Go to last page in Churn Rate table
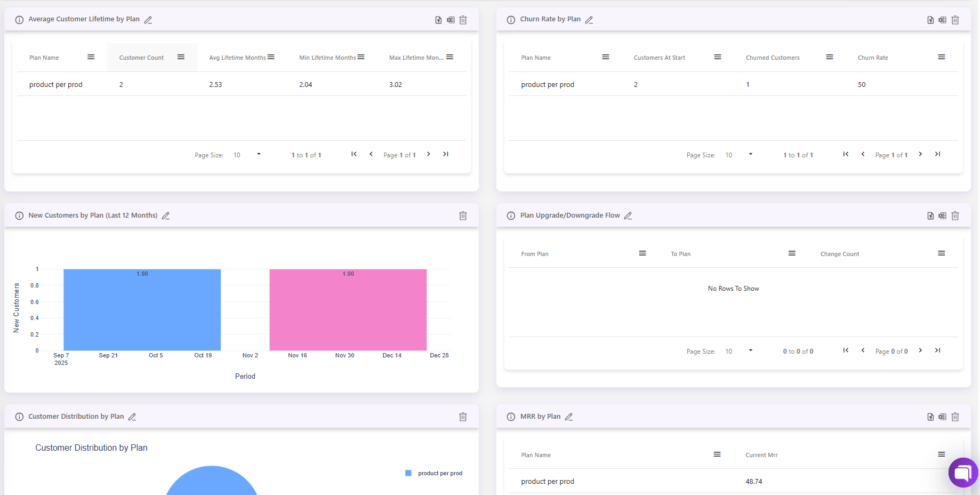Screen dimensions: 980x495 tap(937, 154)
